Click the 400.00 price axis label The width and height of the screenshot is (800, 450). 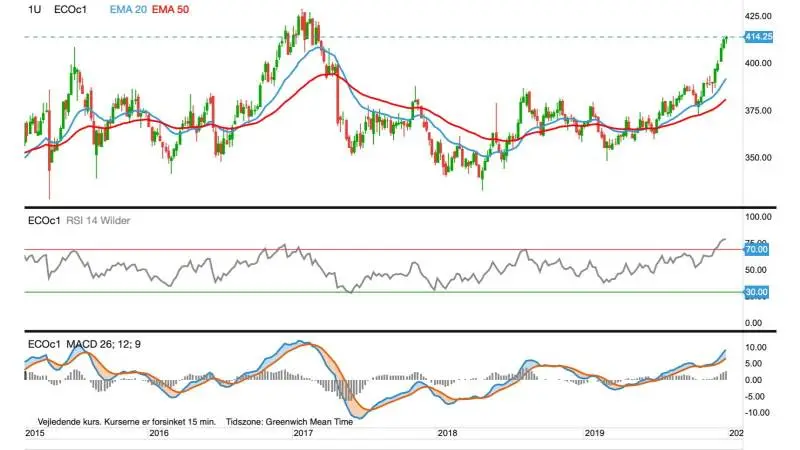[758, 63]
